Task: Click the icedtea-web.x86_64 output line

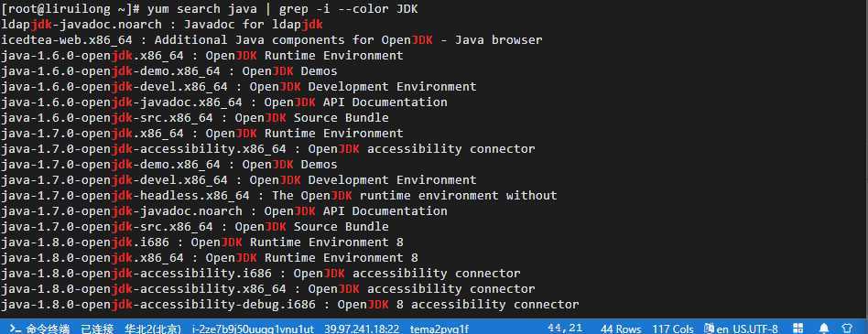Action: [x=272, y=40]
